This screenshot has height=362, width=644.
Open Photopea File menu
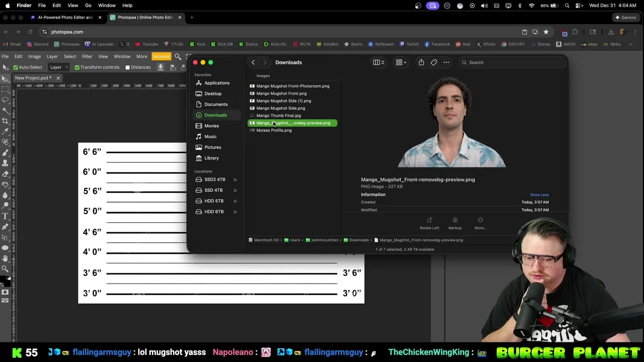5,56
